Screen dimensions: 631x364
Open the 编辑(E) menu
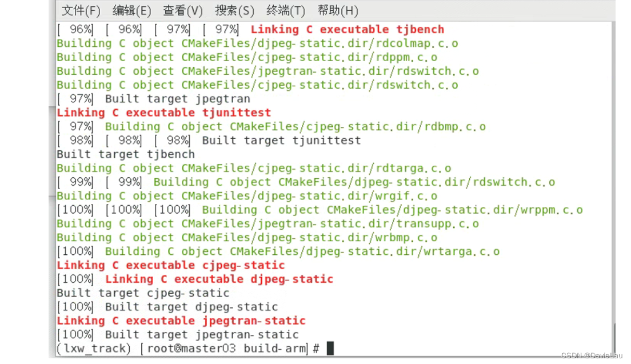(131, 10)
